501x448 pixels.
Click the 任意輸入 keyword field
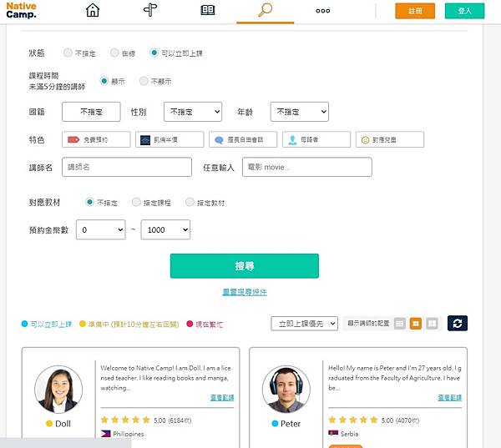(307, 167)
